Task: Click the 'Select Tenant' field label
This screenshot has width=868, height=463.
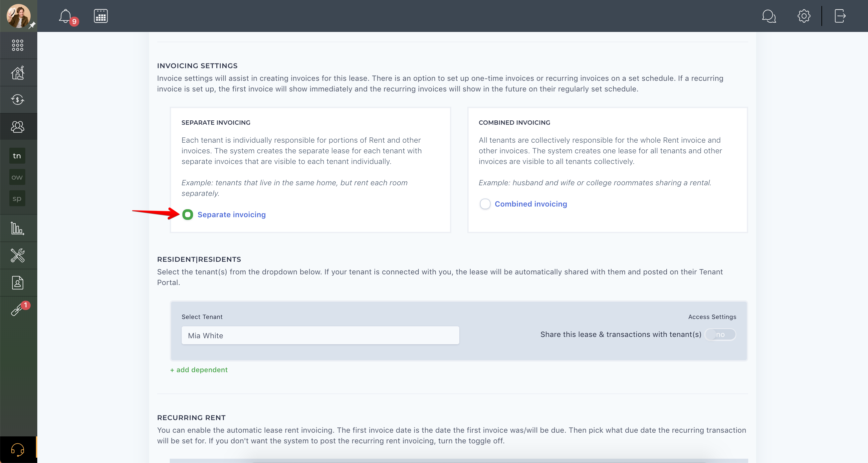Action: (202, 317)
